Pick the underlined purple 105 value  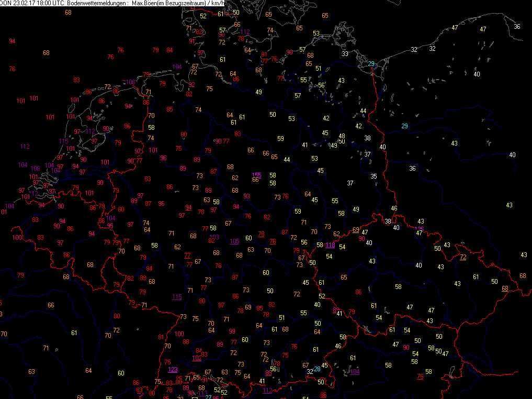tap(234, 241)
